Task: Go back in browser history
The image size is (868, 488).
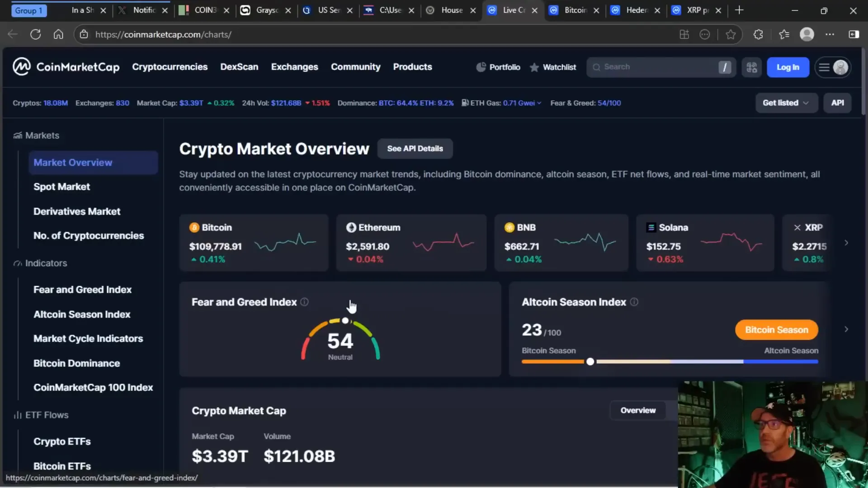Action: tap(13, 34)
